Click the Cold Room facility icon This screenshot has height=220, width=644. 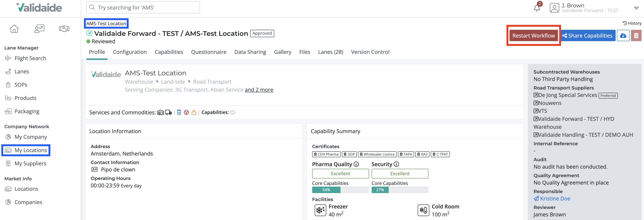click(423, 211)
